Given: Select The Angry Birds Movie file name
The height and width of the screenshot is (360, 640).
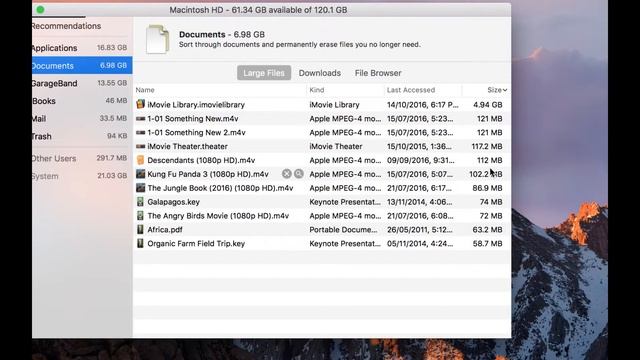Looking at the screenshot, I should (x=218, y=216).
